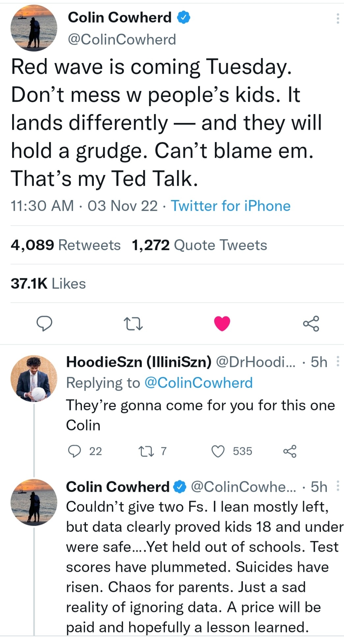
Task: Open HoodieSzn's profile avatar
Action: [x=34, y=378]
